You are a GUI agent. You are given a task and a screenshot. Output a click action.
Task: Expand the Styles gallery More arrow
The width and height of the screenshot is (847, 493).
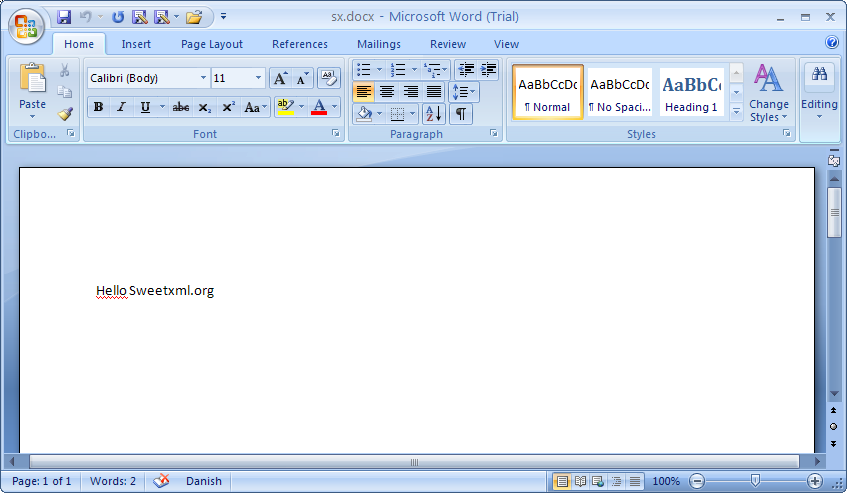click(x=736, y=112)
